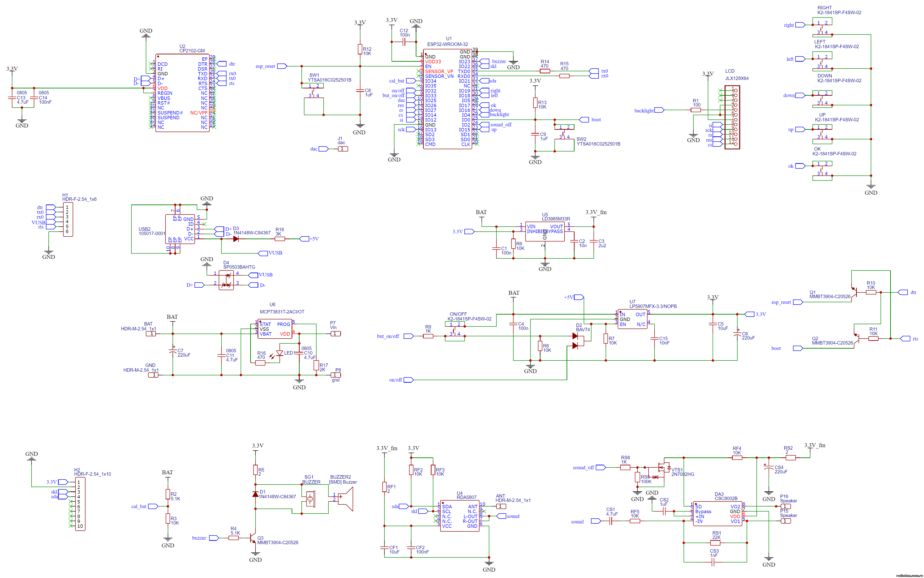Select the LCD JLX128X64 connector symbol

point(732,117)
